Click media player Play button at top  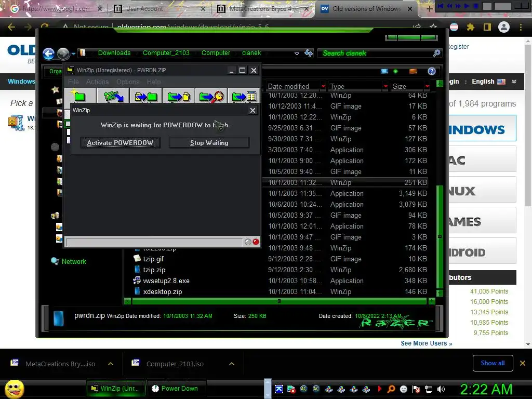[x=467, y=6]
